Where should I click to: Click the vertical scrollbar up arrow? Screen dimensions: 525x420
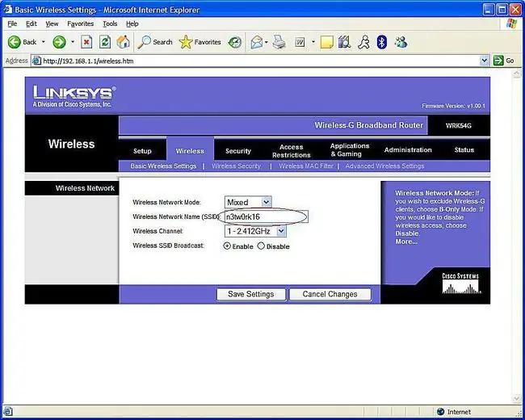pyautogui.click(x=517, y=73)
